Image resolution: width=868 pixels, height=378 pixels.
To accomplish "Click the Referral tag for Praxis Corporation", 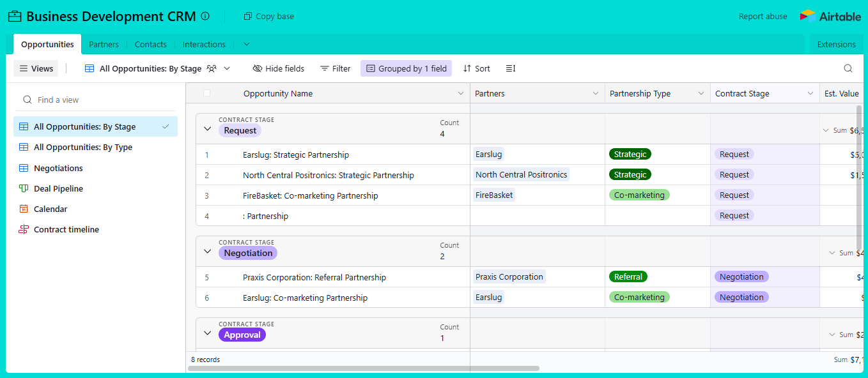I will coord(628,276).
